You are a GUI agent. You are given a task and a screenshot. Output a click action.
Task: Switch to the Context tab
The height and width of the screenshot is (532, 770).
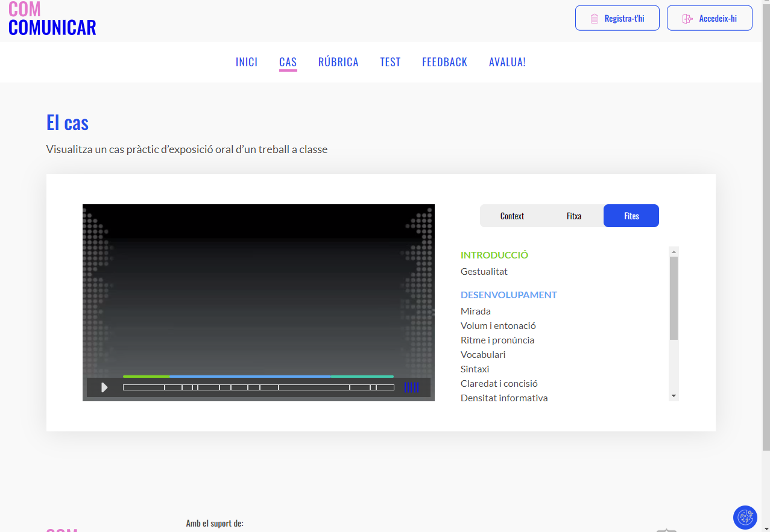point(512,216)
